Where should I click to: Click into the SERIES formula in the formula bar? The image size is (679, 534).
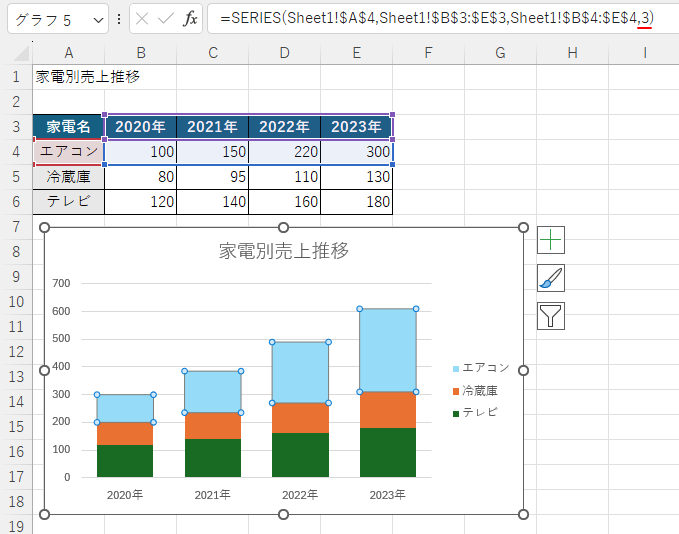tap(437, 18)
